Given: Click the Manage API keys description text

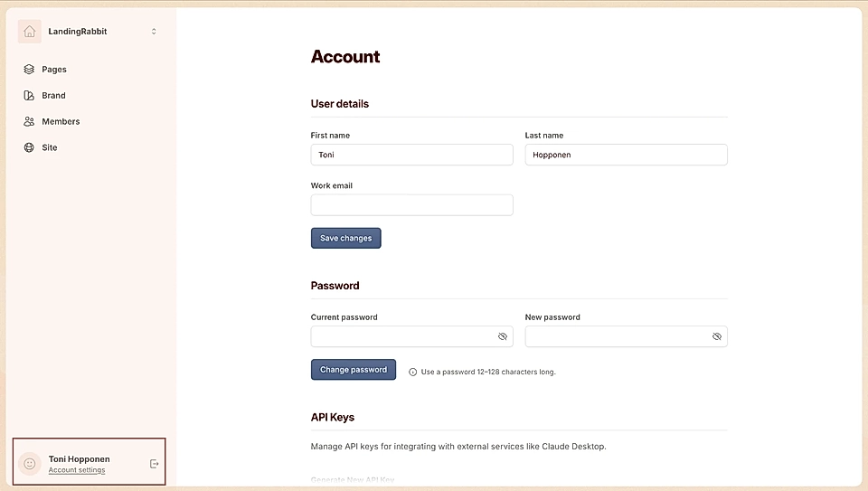Looking at the screenshot, I should 458,446.
